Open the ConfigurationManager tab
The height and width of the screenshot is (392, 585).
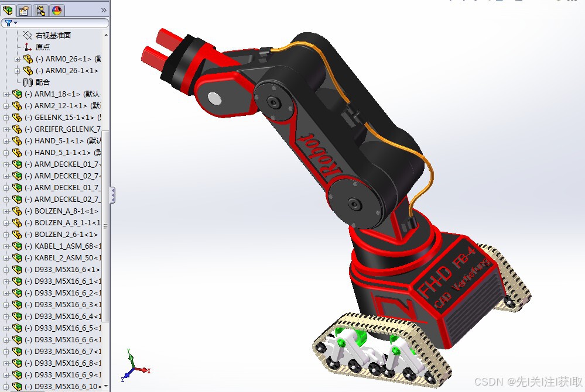(40, 10)
